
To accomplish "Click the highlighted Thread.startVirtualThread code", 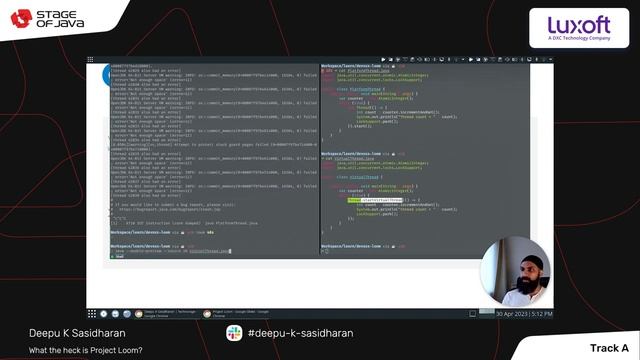I will pyautogui.click(x=375, y=200).
